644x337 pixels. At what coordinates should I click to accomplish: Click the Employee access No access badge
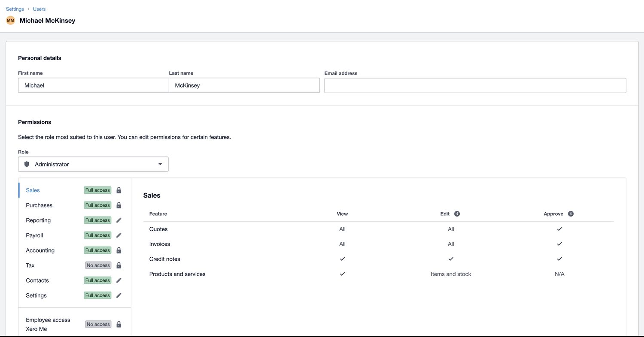point(98,324)
